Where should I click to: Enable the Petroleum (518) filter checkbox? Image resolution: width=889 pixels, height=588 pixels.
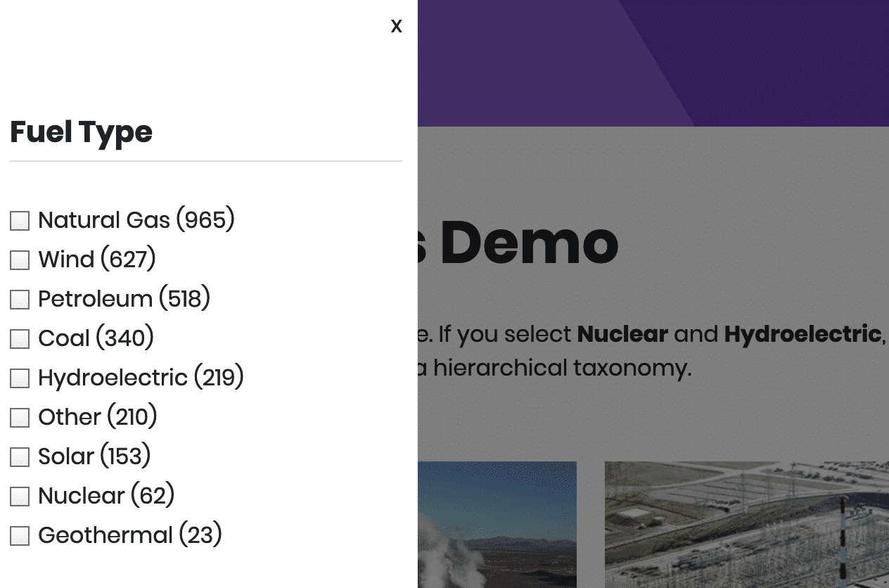[x=20, y=300]
